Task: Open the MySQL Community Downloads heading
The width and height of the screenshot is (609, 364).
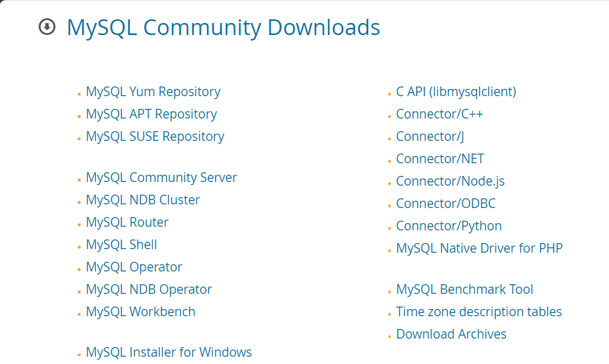Action: click(223, 28)
